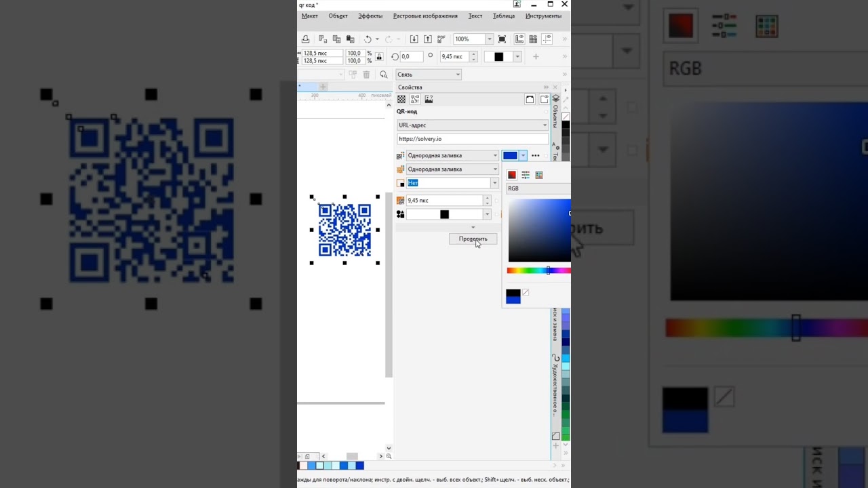
Task: Click the rotation angle 0,0 field
Action: 412,57
